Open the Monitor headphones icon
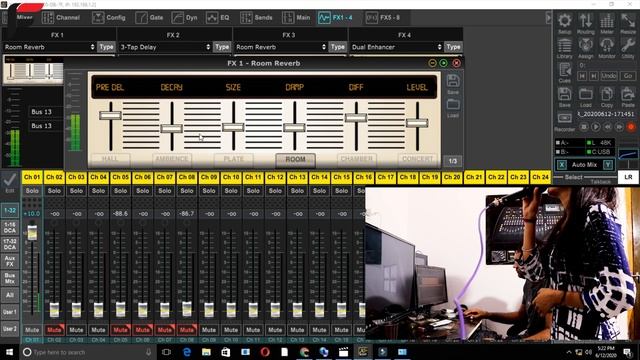Screen dimensions: 640x360 click(x=607, y=48)
